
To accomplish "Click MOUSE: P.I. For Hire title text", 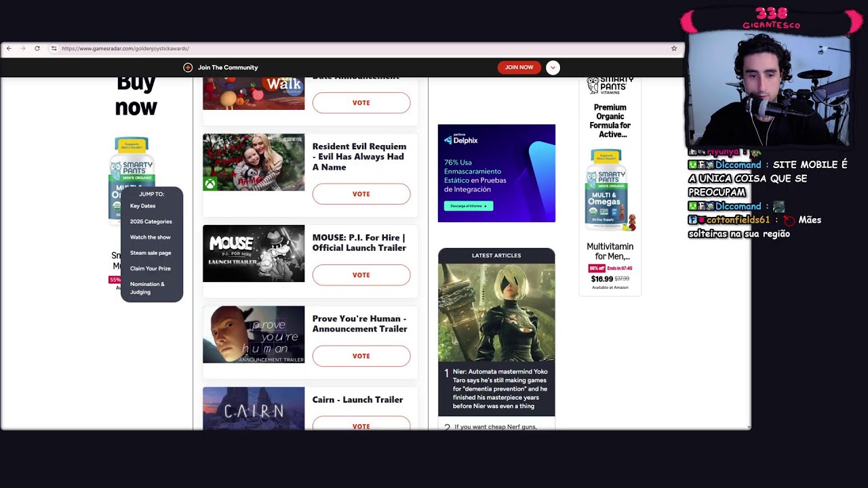I will pyautogui.click(x=359, y=243).
